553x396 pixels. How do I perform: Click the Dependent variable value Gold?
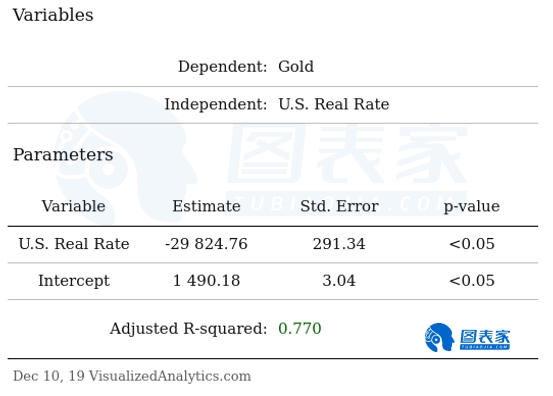pos(296,67)
